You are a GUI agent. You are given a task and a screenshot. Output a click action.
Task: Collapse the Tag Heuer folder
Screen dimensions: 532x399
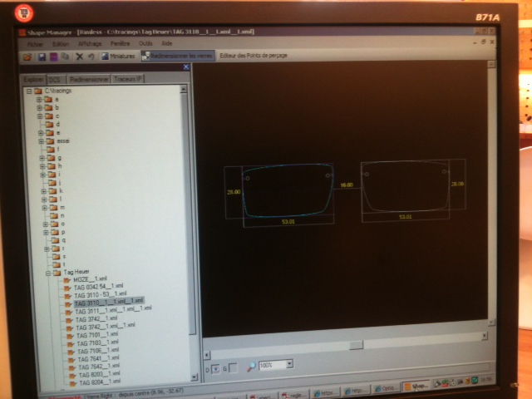(48, 273)
